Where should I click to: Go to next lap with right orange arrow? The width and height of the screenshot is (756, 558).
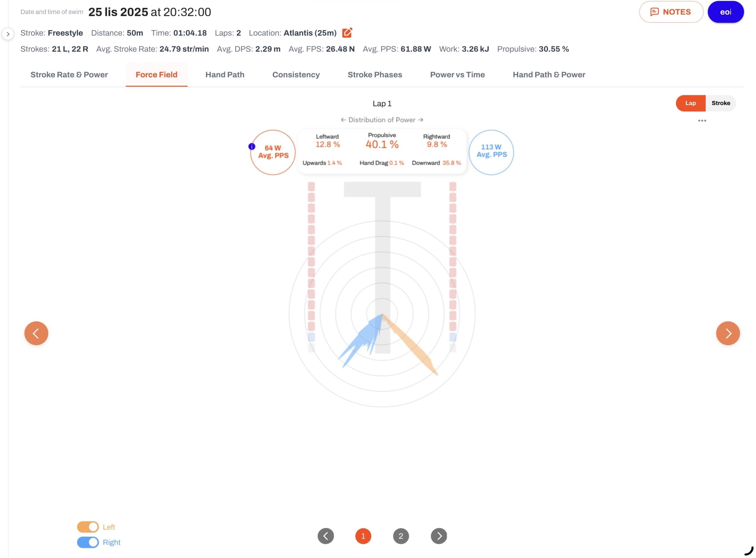click(728, 333)
